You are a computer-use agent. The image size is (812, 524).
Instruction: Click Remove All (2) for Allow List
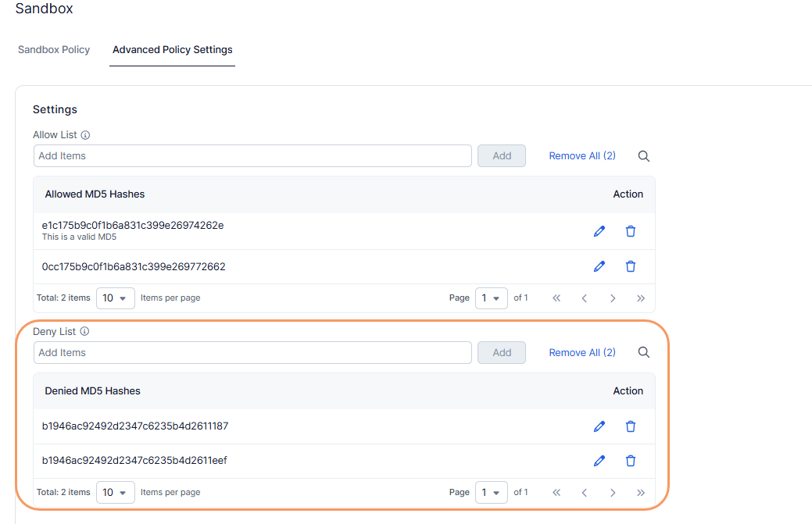pyautogui.click(x=582, y=155)
